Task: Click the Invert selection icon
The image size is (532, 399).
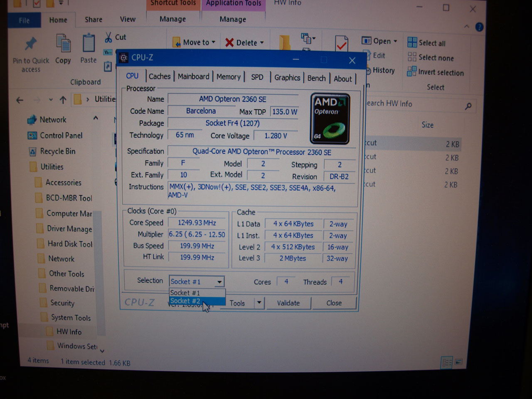Action: [x=411, y=72]
